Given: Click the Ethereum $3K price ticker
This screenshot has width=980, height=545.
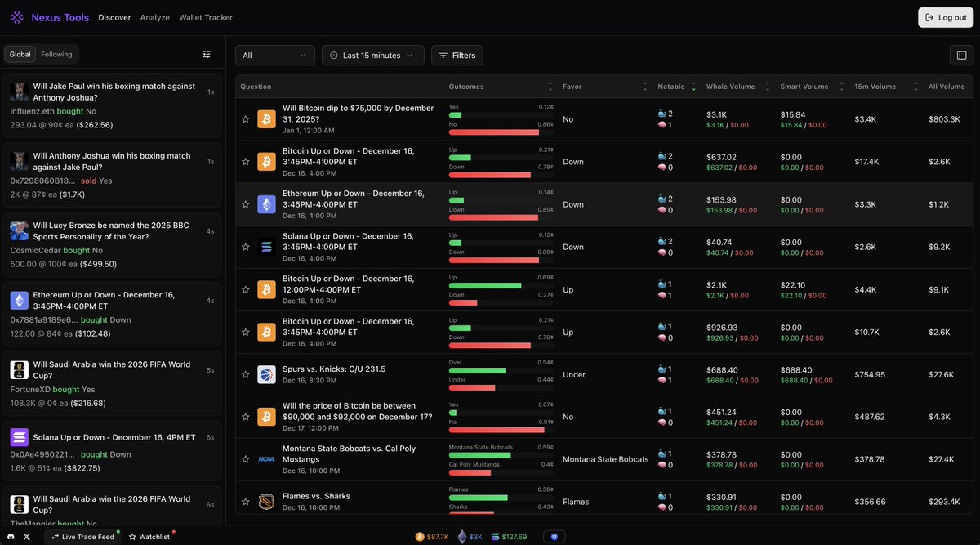Looking at the screenshot, I should point(470,537).
